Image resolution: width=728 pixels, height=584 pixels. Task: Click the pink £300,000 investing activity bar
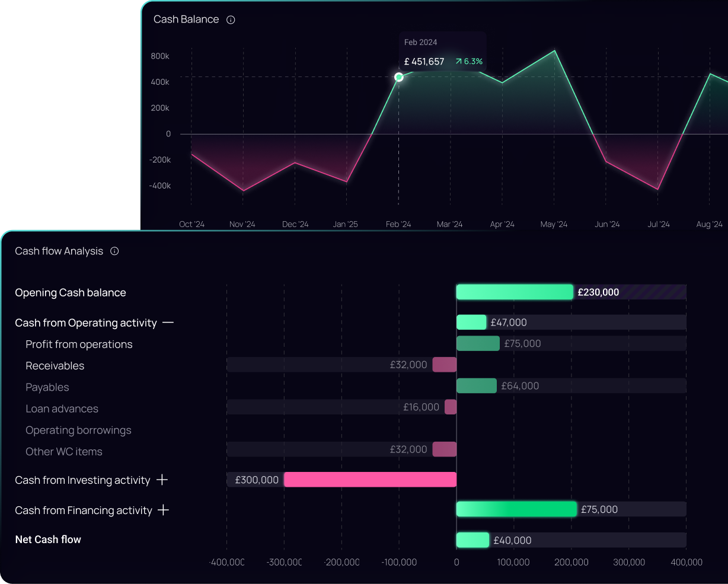click(x=370, y=480)
